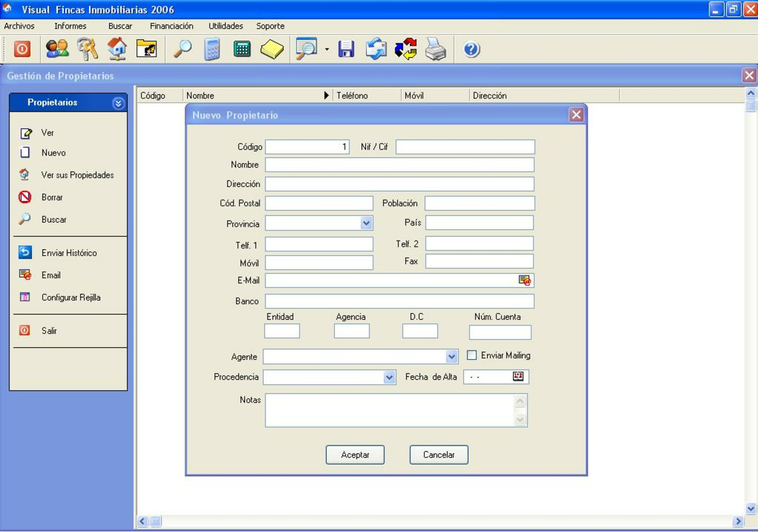This screenshot has height=532, width=758.
Task: Expand the Procedencia dropdown
Action: [389, 377]
